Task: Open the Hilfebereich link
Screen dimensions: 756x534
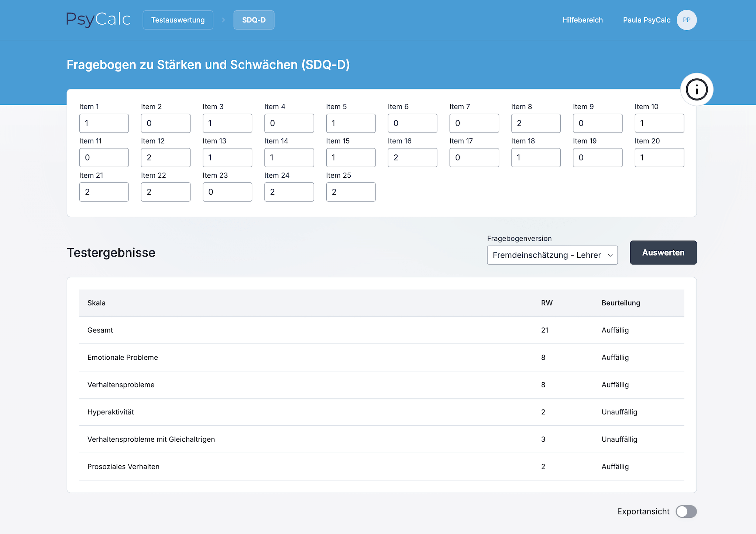Action: (x=583, y=20)
